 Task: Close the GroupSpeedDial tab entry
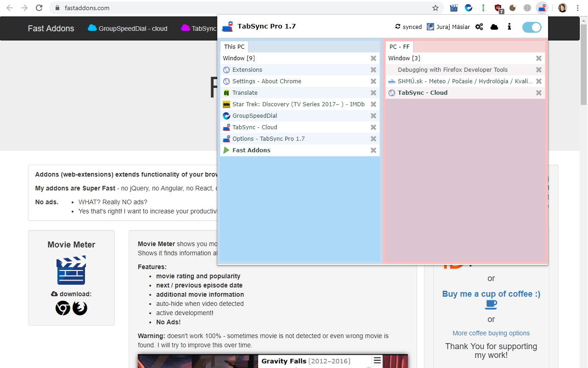[373, 116]
